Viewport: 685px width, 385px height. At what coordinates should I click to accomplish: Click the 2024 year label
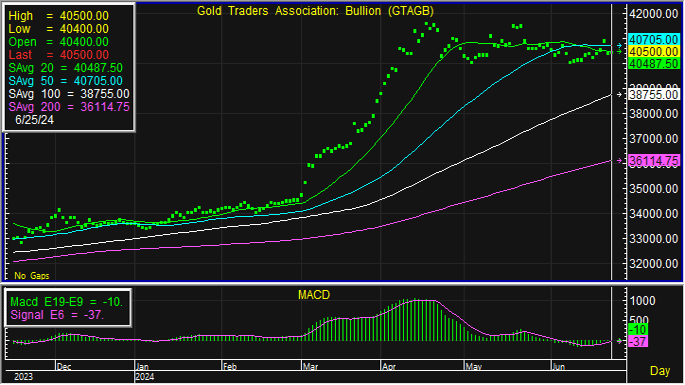(x=145, y=377)
